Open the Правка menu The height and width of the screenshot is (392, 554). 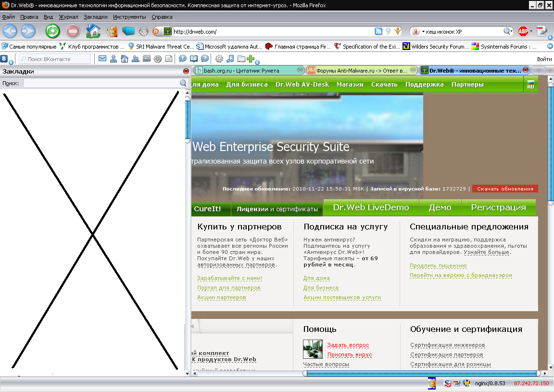(x=29, y=17)
